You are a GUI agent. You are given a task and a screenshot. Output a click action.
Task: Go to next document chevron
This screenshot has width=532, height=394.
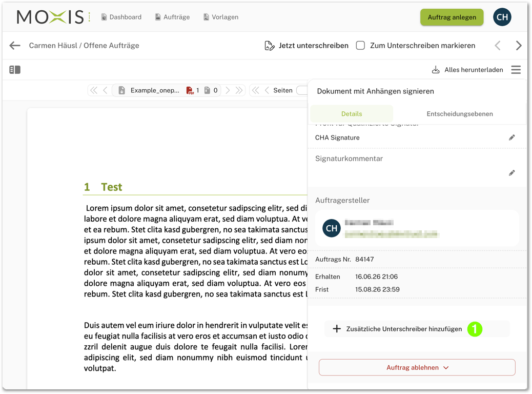[x=228, y=90]
